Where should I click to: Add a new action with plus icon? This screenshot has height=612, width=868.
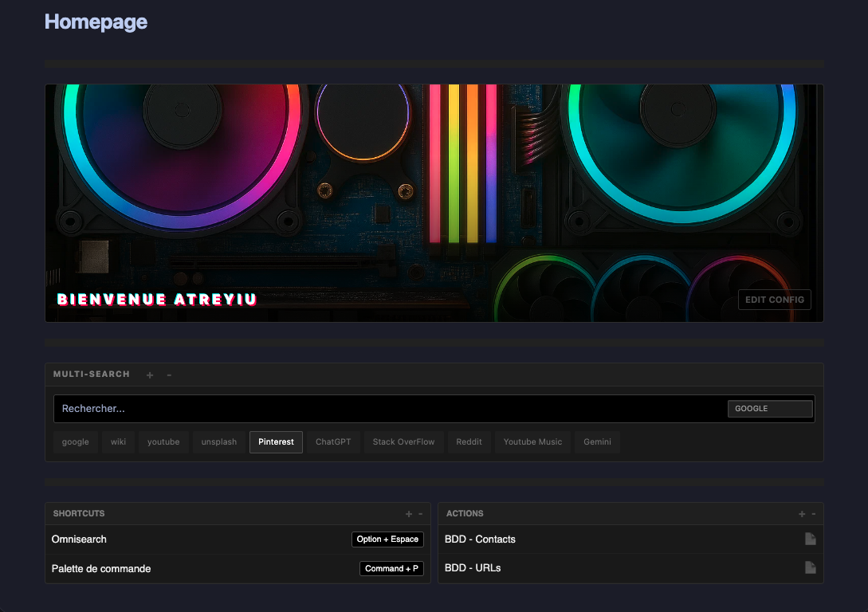pyautogui.click(x=802, y=514)
